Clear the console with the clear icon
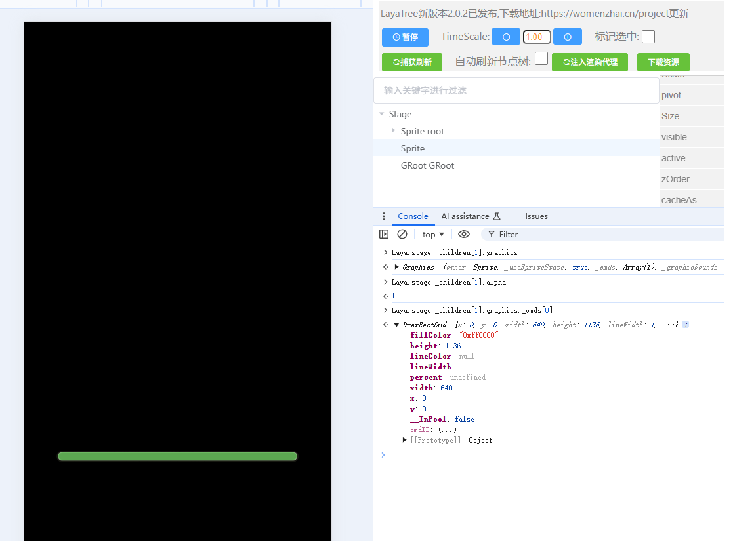Viewport: 756px width, 541px height. pyautogui.click(x=402, y=234)
